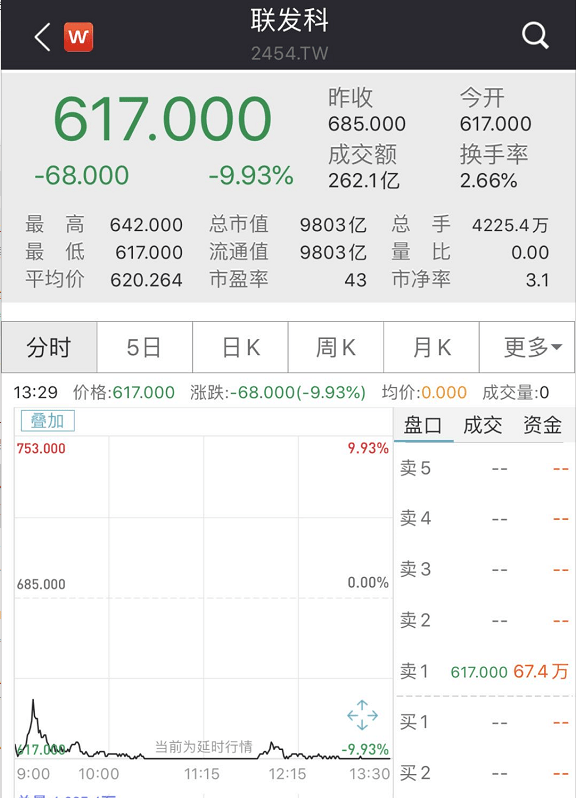Tap the back arrow icon
Screen dimensions: 576x798
[42, 37]
